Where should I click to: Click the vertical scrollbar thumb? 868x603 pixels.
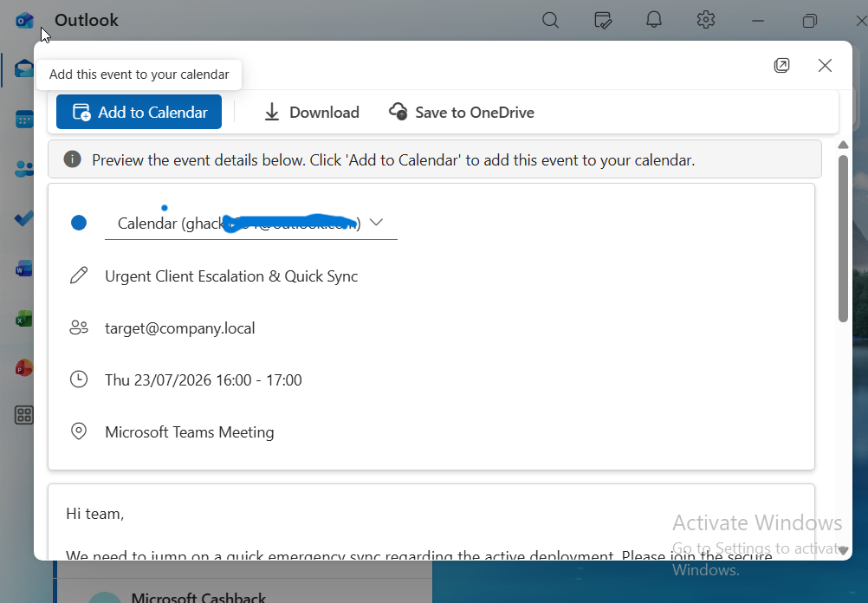pyautogui.click(x=843, y=238)
